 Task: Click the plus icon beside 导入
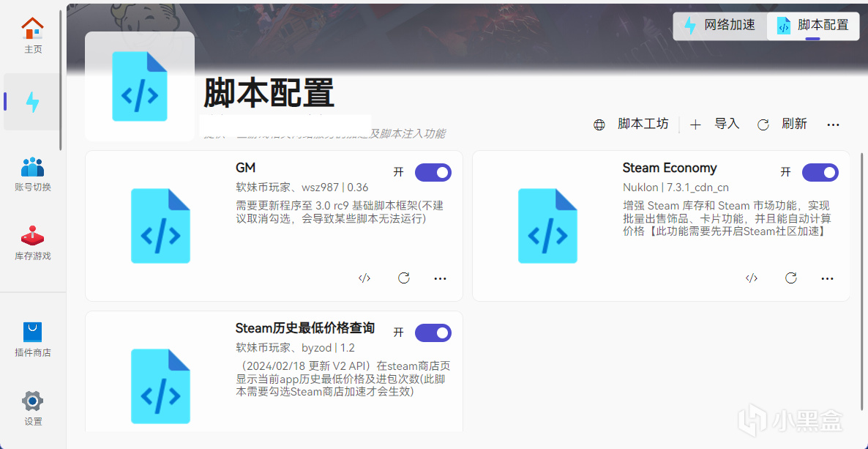click(x=695, y=125)
